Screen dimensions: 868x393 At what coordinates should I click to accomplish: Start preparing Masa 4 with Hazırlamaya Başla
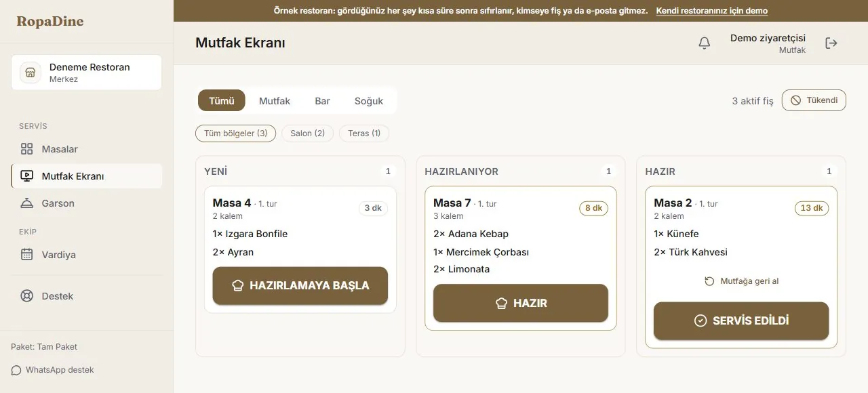[300, 286]
